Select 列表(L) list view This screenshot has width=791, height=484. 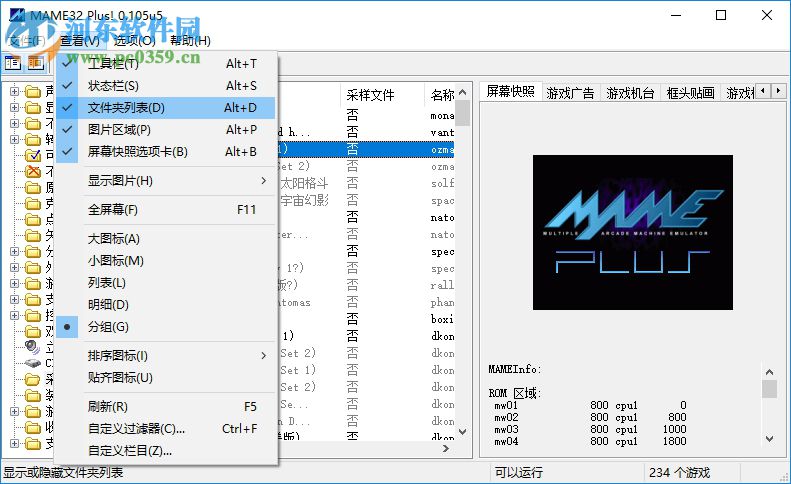pyautogui.click(x=165, y=283)
